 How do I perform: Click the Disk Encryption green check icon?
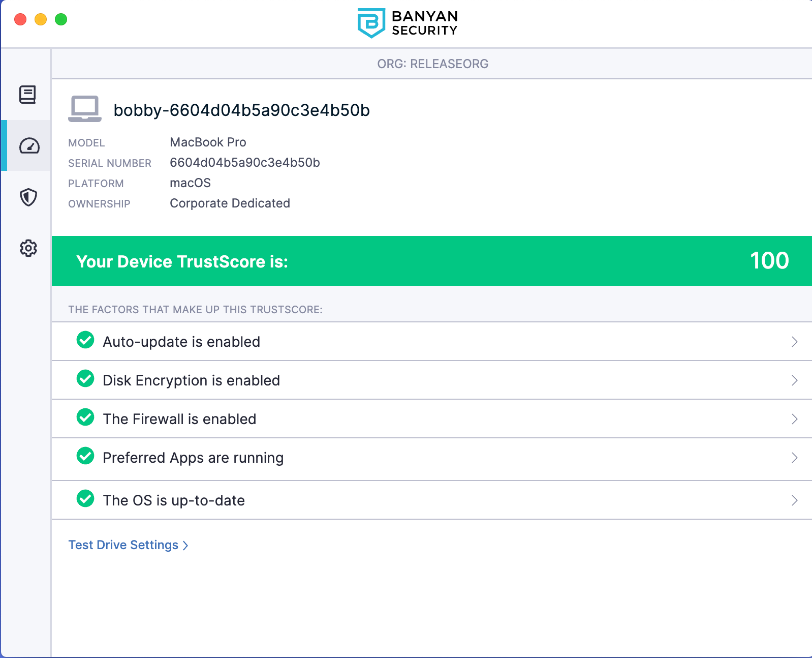[85, 379]
